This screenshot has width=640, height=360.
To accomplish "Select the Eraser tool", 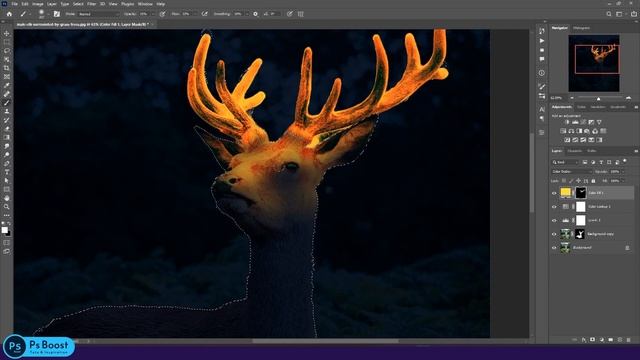I will [x=7, y=129].
